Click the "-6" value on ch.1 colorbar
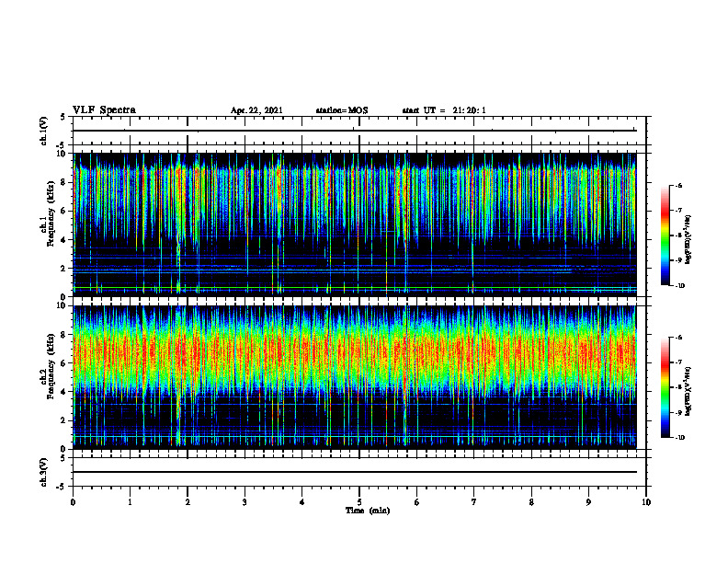728x563 pixels. (x=678, y=186)
